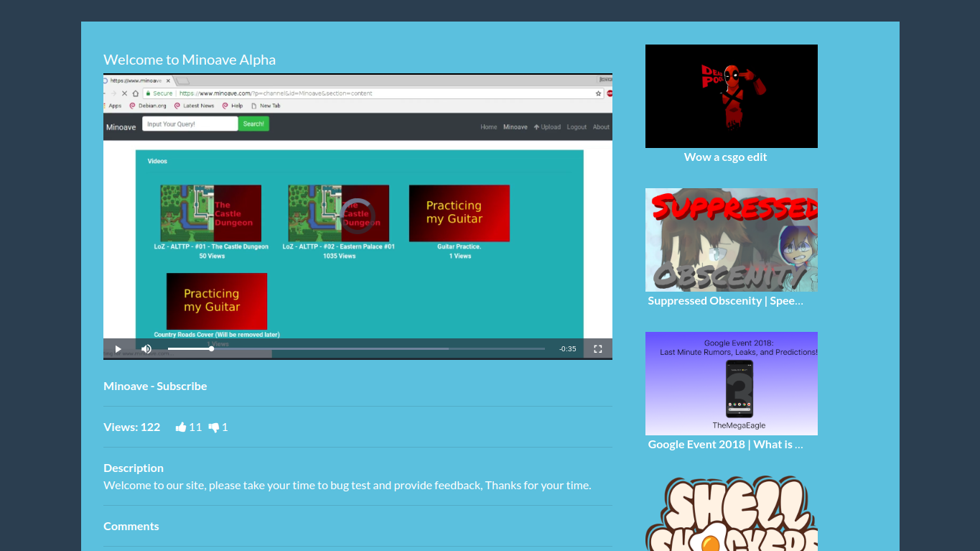Dislike the video with the thumbs-down icon
This screenshot has width=980, height=551.
pyautogui.click(x=214, y=427)
